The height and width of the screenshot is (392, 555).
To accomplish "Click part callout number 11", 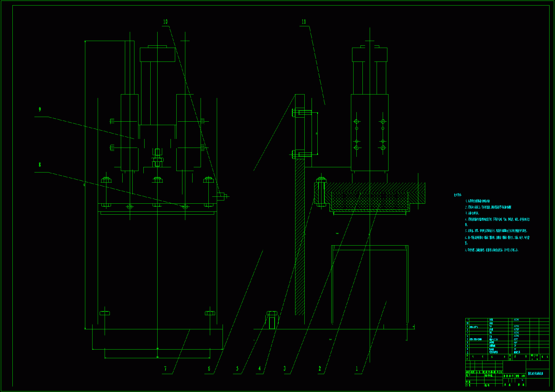I will pos(304,22).
